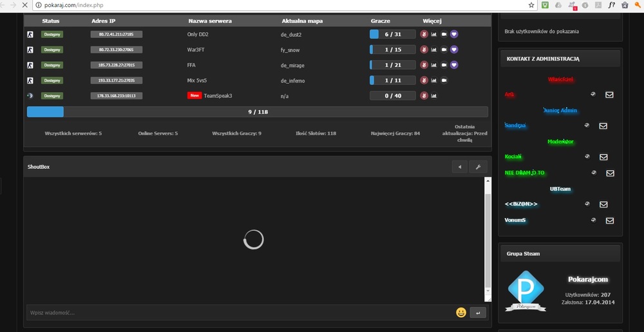
Task: Open the Sandqaa admin profile link
Action: 515,126
